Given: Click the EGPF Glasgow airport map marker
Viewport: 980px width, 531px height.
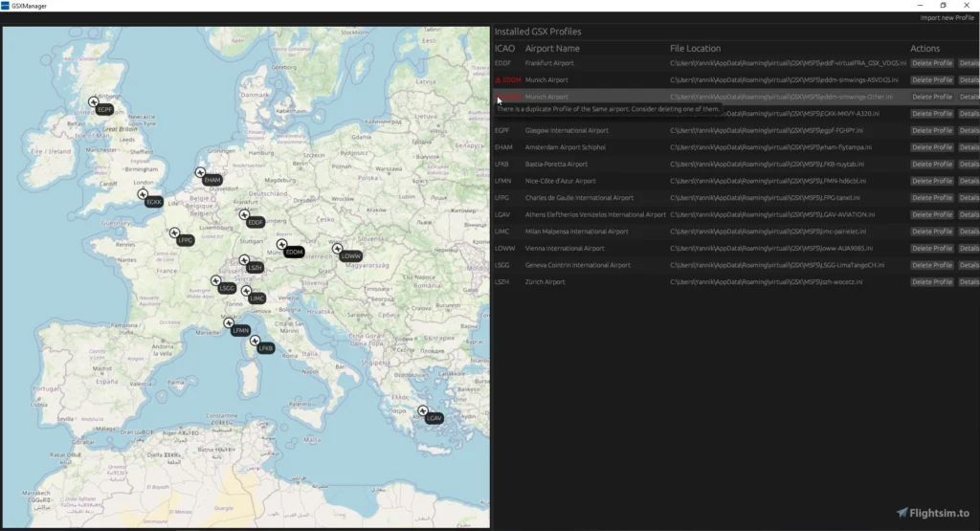Looking at the screenshot, I should pos(94,102).
